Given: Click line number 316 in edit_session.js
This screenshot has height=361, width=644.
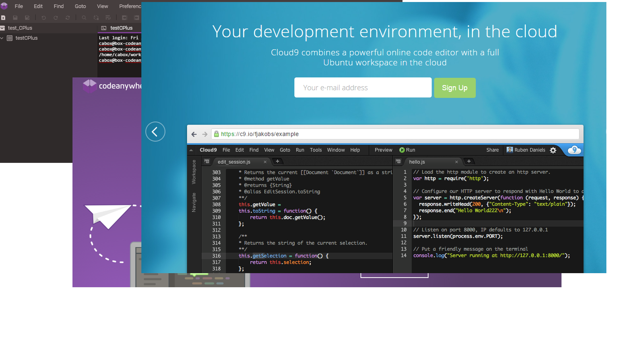Looking at the screenshot, I should pyautogui.click(x=217, y=256).
